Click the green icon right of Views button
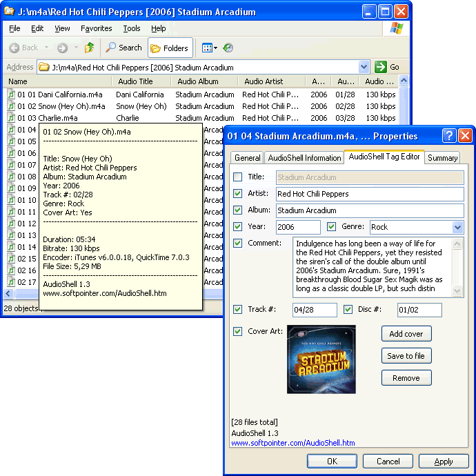 point(228,48)
